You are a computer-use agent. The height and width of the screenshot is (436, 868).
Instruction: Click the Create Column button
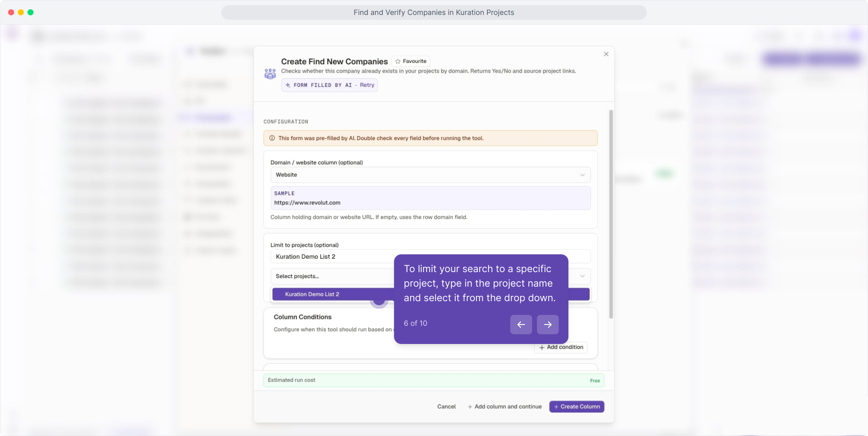pyautogui.click(x=577, y=407)
